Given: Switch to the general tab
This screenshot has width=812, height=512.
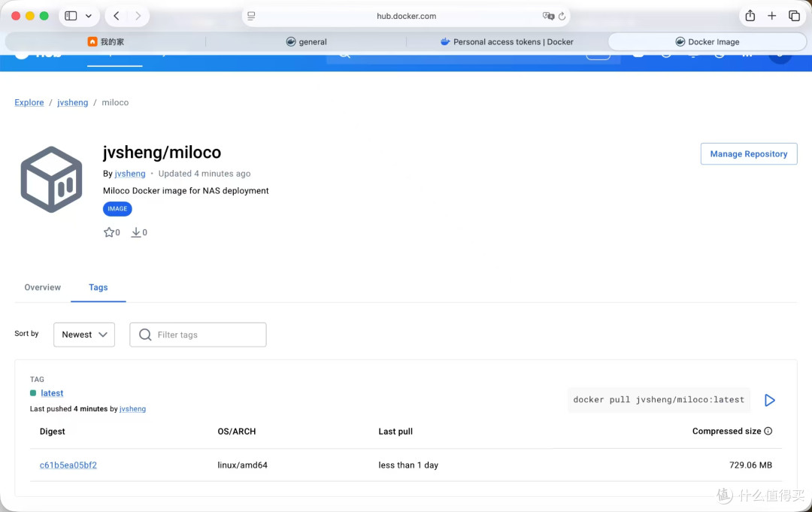Looking at the screenshot, I should point(306,42).
